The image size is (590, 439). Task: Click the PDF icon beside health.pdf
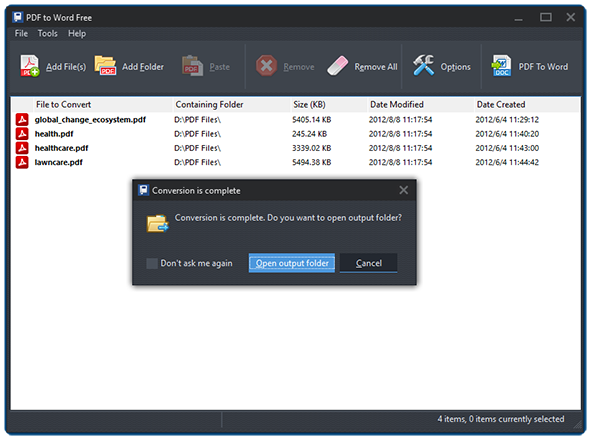[22, 134]
